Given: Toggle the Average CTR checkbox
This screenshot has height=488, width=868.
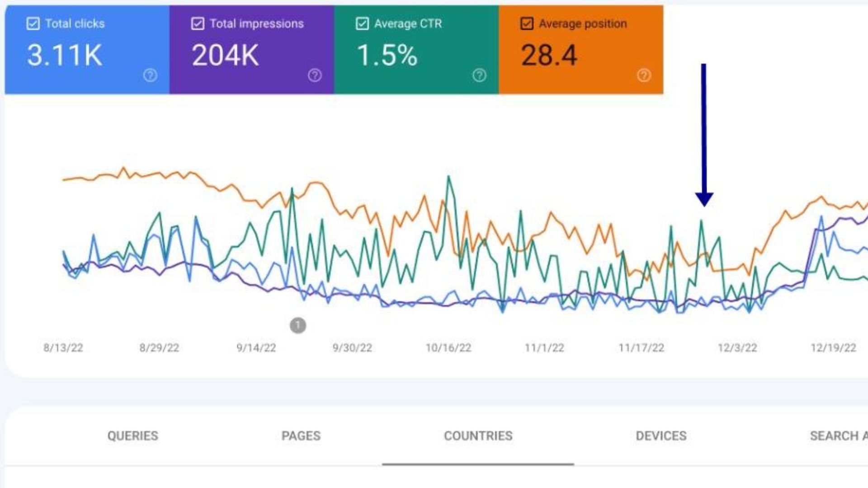Looking at the screenshot, I should point(362,23).
